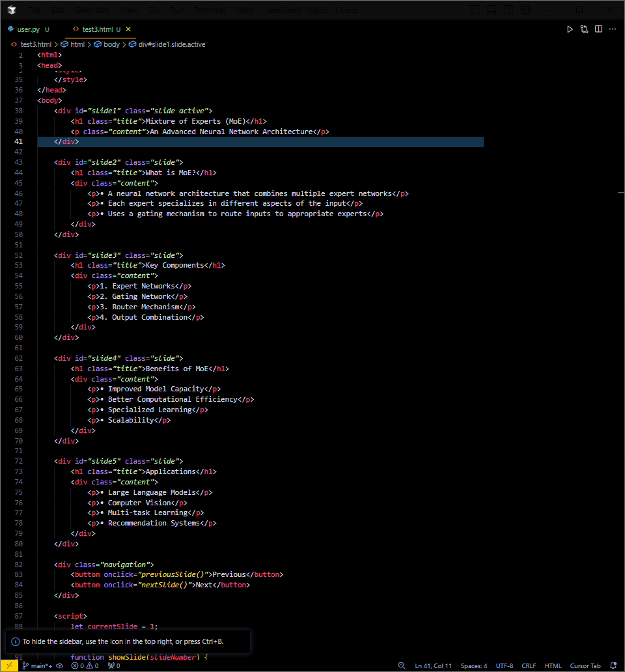
Task: Open the errors count in status bar
Action: (x=78, y=665)
